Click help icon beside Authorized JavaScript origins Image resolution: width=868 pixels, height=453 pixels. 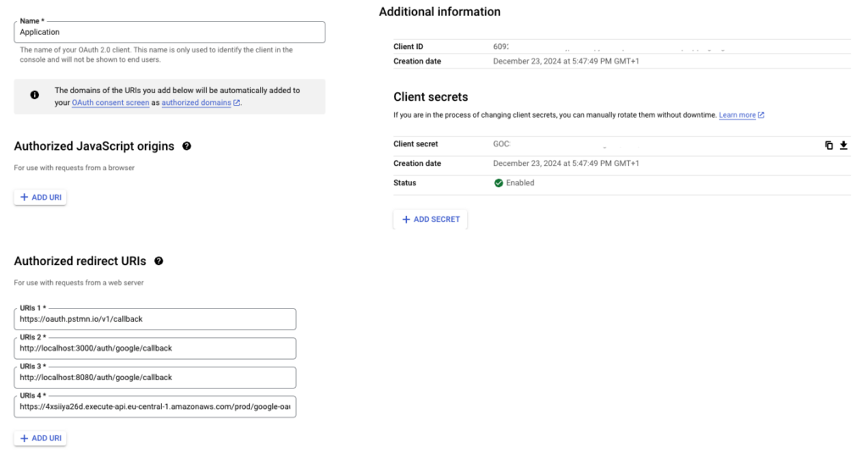click(186, 146)
